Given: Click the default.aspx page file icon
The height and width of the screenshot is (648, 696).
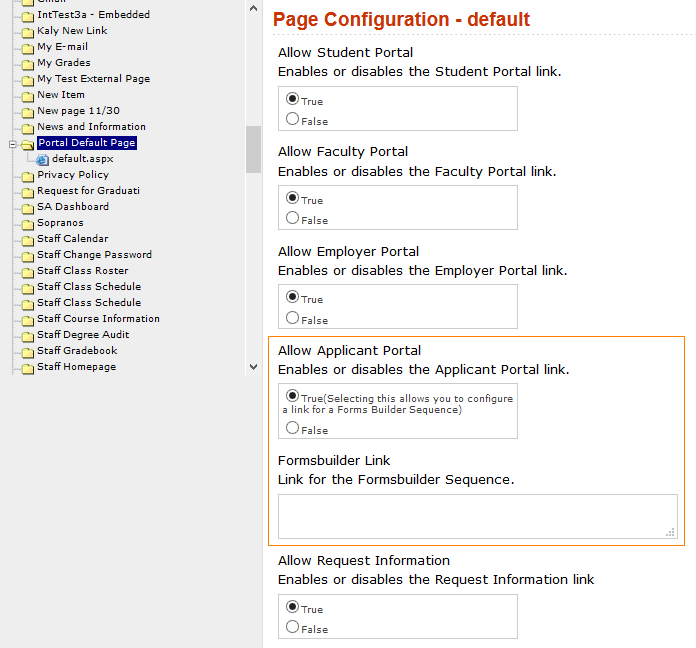Looking at the screenshot, I should 43,159.
